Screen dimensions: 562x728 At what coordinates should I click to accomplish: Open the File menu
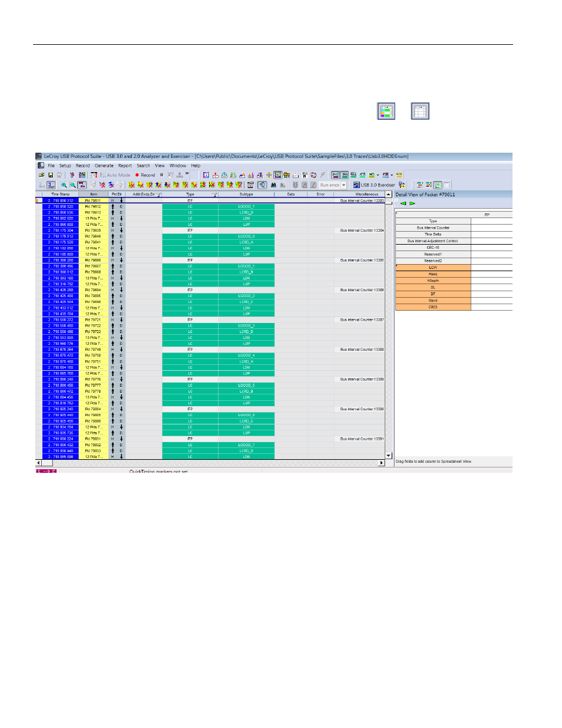[51, 166]
